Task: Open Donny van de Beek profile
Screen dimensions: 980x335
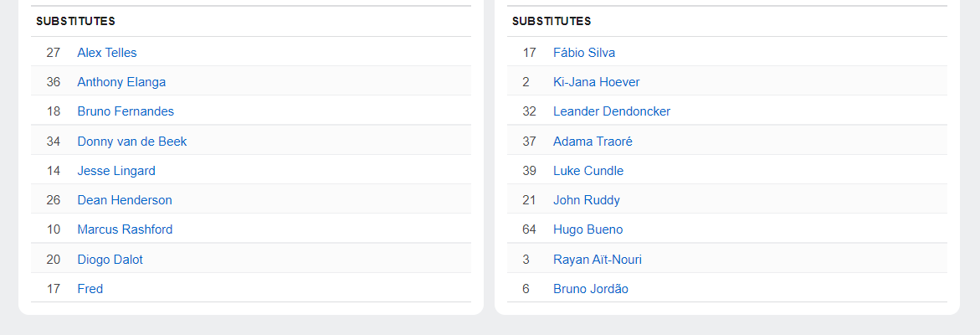Action: tap(132, 142)
